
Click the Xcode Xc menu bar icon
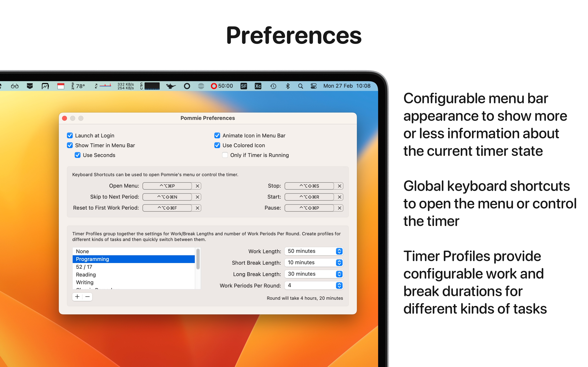coord(258,86)
